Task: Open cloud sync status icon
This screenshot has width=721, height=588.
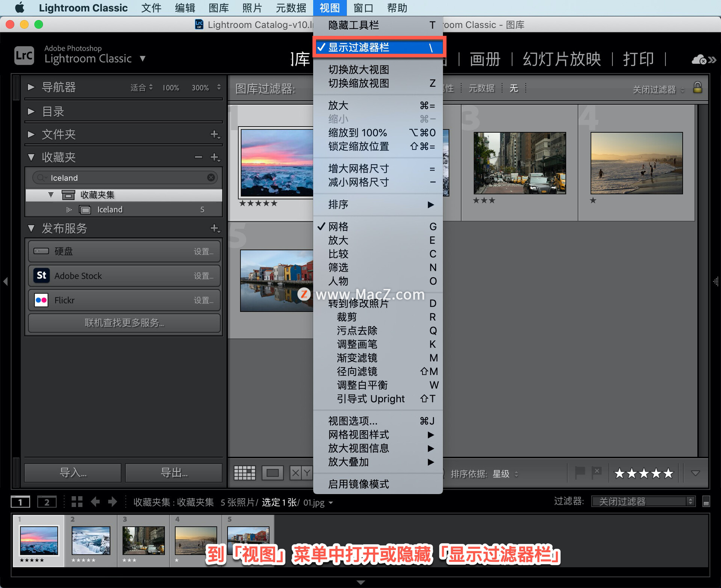Action: coord(699,59)
